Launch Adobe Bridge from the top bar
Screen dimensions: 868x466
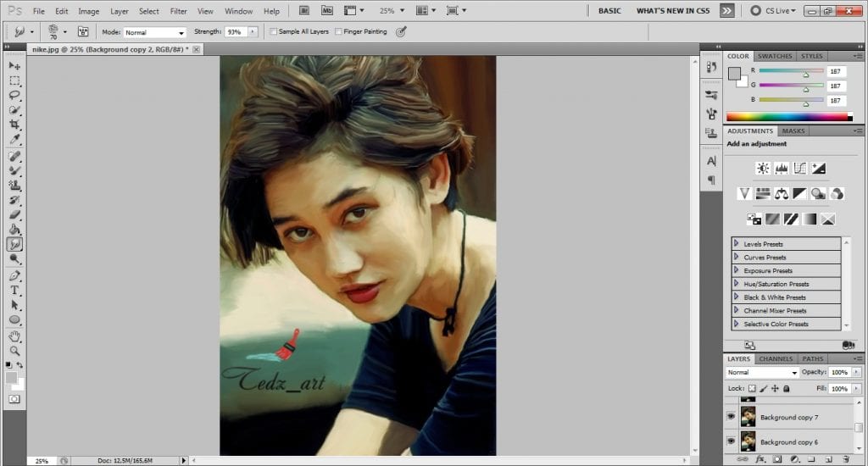pyautogui.click(x=305, y=11)
